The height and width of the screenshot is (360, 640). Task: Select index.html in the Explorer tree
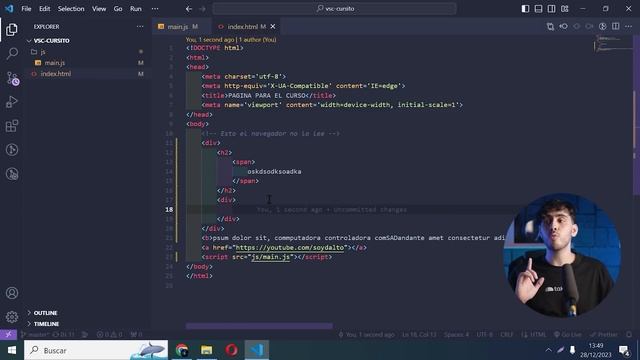coord(56,74)
